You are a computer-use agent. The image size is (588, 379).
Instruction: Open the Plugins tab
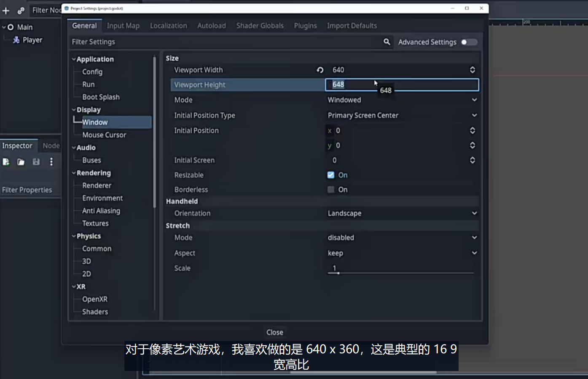click(x=306, y=26)
